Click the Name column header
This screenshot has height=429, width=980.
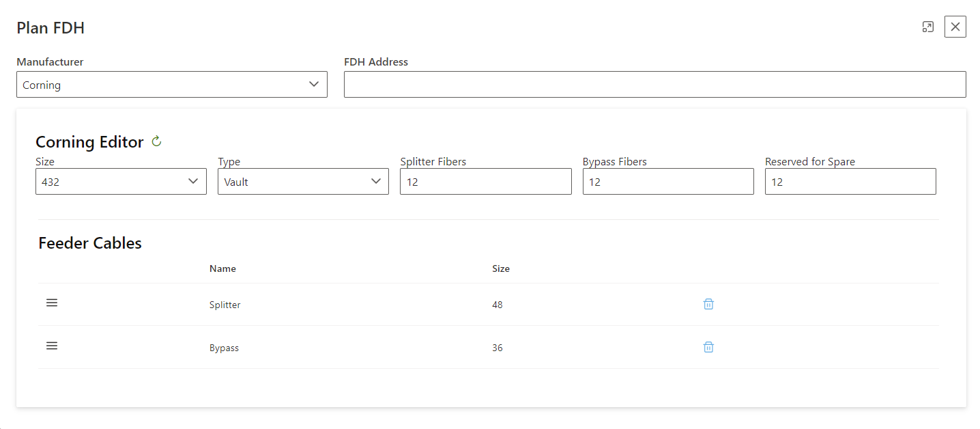pos(222,268)
